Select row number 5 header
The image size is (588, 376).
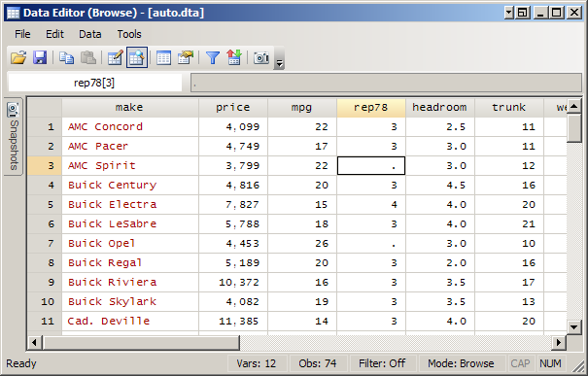[x=45, y=205]
